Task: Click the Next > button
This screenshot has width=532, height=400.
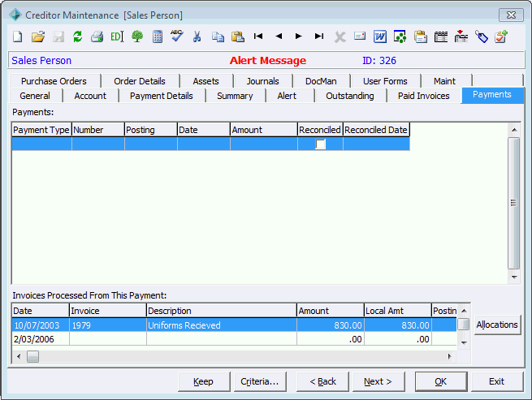Action: pos(378,381)
